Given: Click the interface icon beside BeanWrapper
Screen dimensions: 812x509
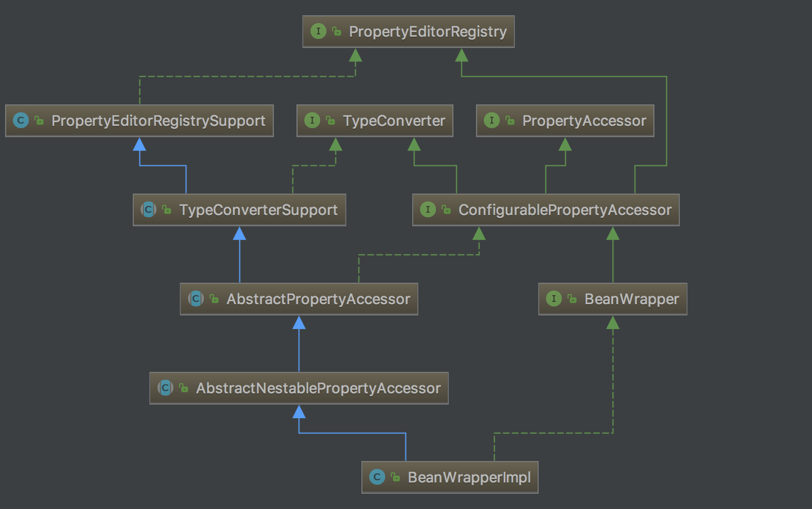Looking at the screenshot, I should [x=554, y=299].
